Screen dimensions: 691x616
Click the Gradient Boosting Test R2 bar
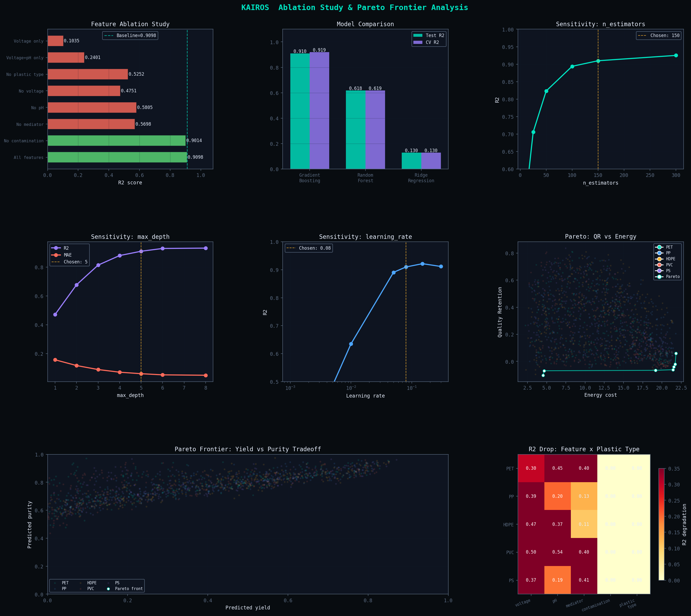(300, 111)
